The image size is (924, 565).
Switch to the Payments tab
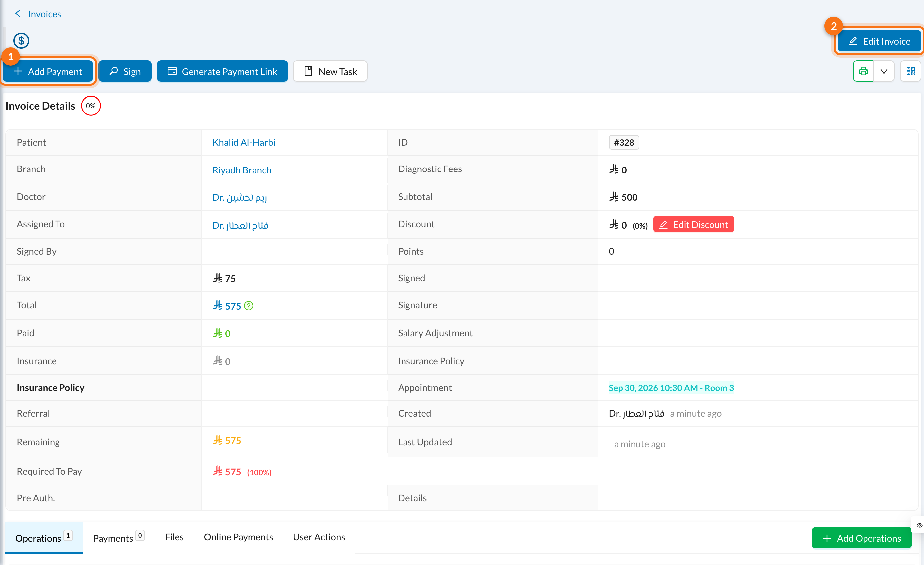[119, 538]
